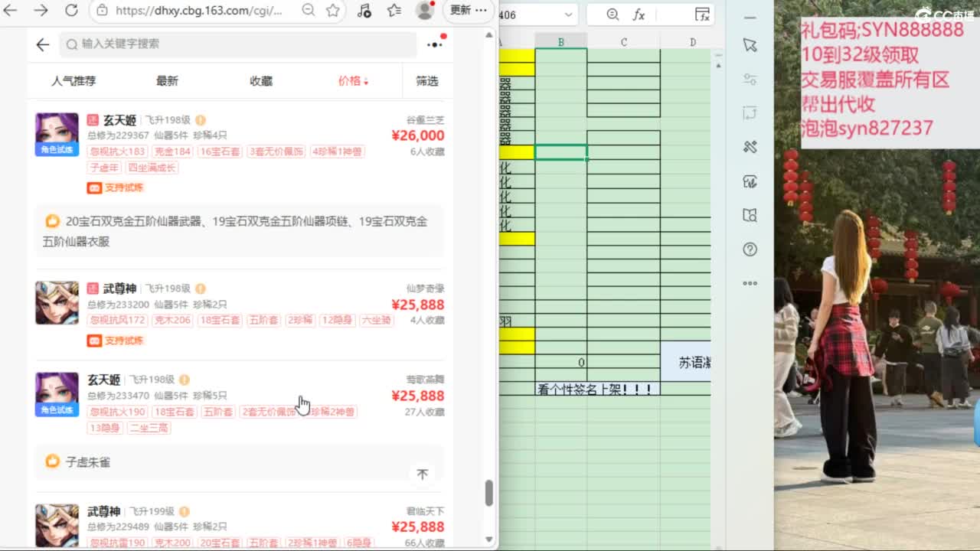Click the webpage vertical scrollbar thumb

(489, 493)
